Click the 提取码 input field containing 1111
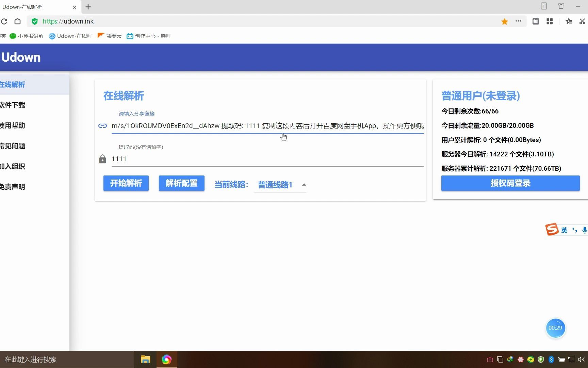The width and height of the screenshot is (588, 368). click(267, 159)
